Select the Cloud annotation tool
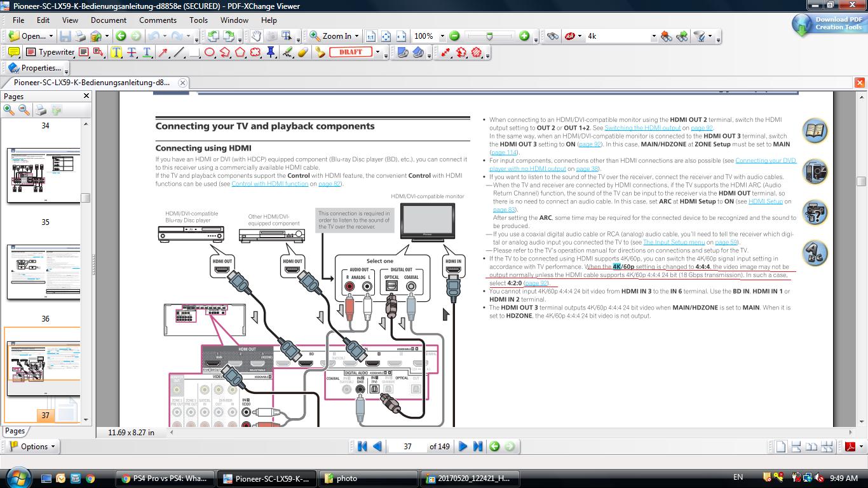This screenshot has height=488, width=868. (x=255, y=52)
